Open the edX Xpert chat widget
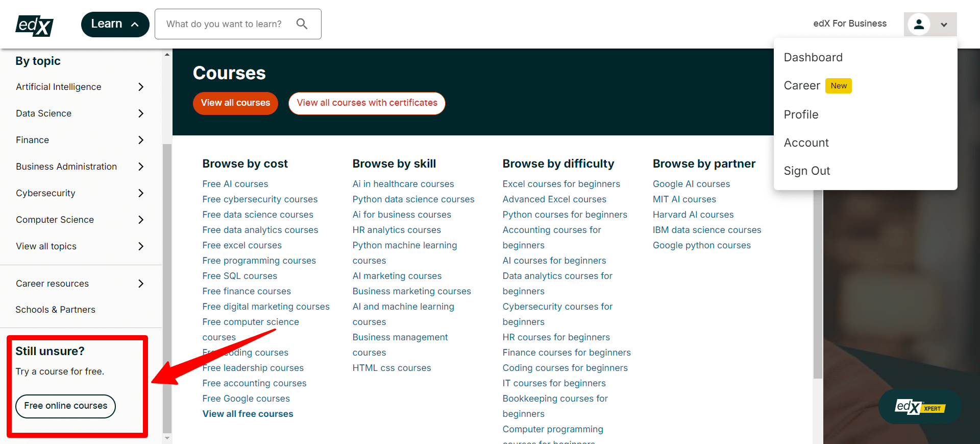This screenshot has height=444, width=980. [x=920, y=407]
